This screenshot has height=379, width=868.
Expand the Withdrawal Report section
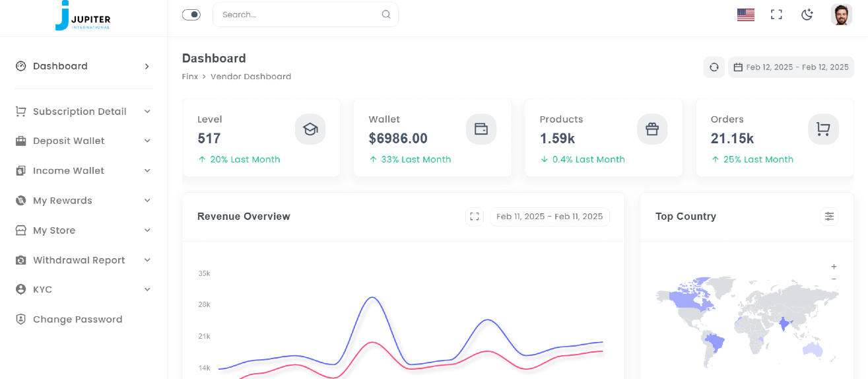click(x=83, y=260)
